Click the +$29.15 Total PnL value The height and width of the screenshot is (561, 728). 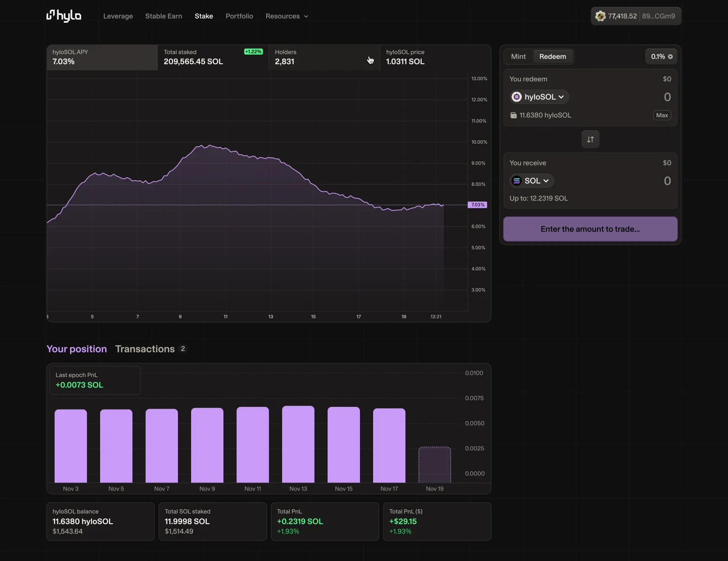pyautogui.click(x=403, y=521)
